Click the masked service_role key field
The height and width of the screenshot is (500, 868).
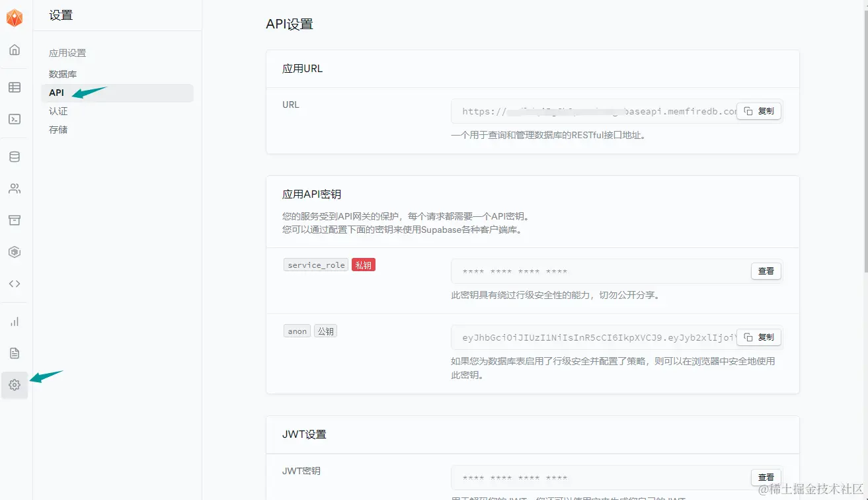click(x=617, y=271)
